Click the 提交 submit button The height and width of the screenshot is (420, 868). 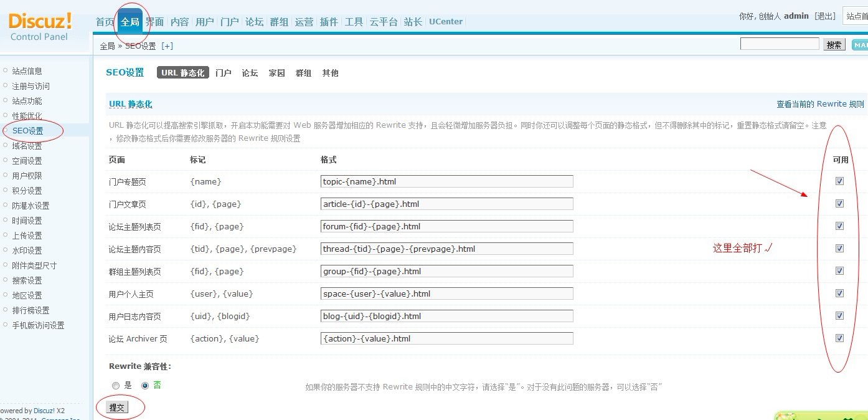click(x=117, y=408)
